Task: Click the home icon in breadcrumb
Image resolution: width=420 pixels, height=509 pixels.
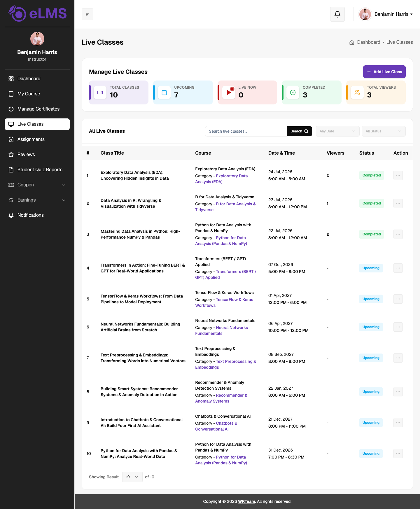Action: pos(352,42)
